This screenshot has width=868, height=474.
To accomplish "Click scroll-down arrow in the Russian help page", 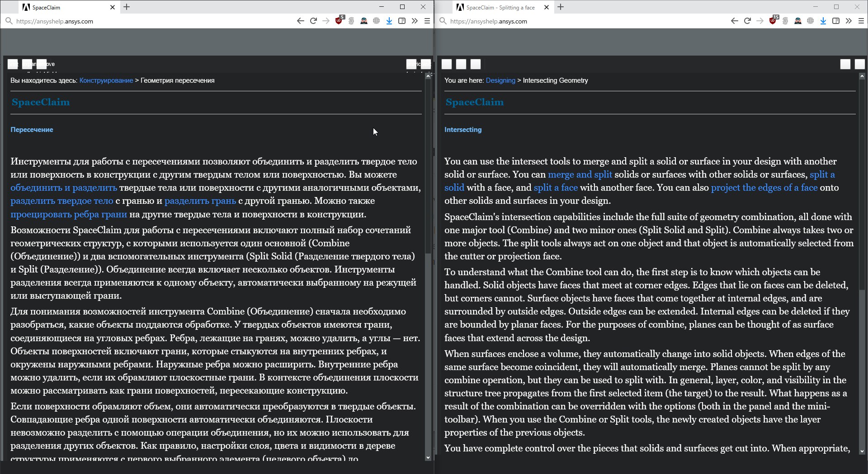I will (x=428, y=457).
